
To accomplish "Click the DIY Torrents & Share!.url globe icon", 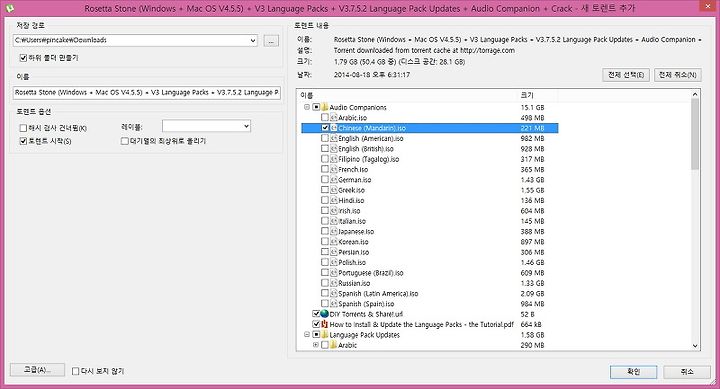I will (x=325, y=314).
